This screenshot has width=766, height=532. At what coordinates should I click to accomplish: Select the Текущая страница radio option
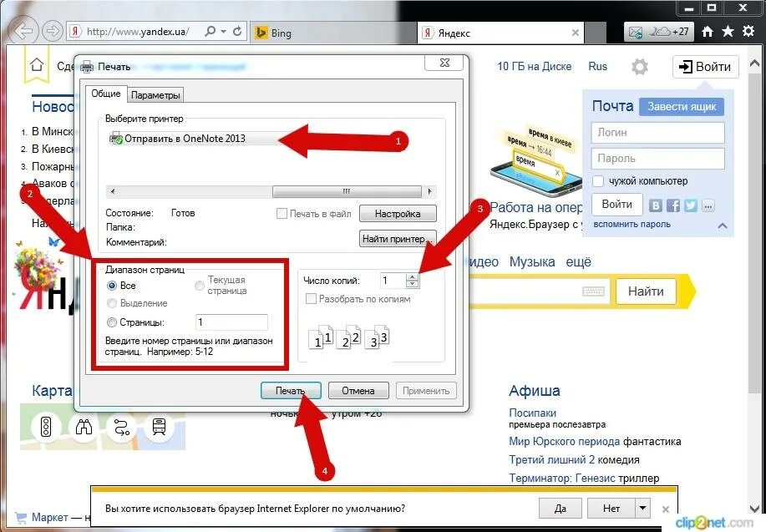pos(200,286)
